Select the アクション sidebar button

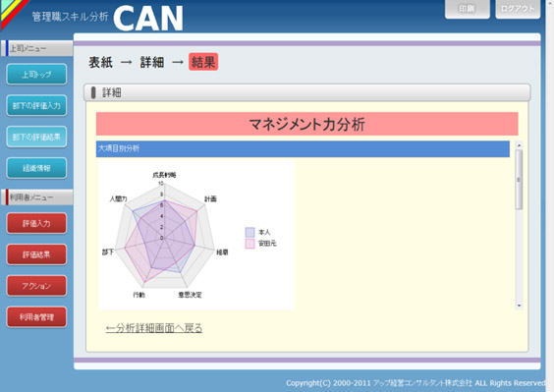coord(36,286)
